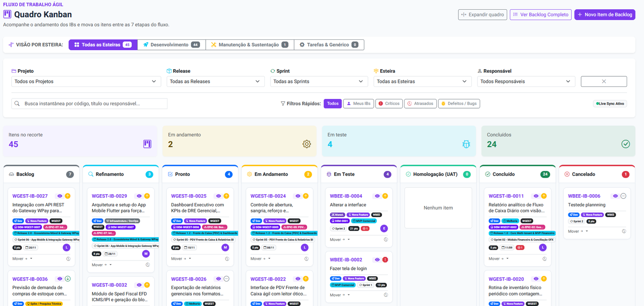Expand the Sprint dropdown

tap(319, 82)
